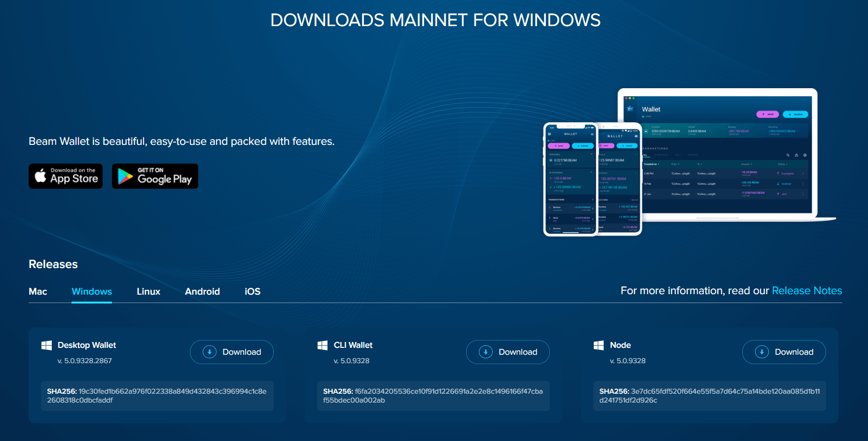Click the Google Play download badge
Viewport: 868px width, 441px height.
point(155,176)
